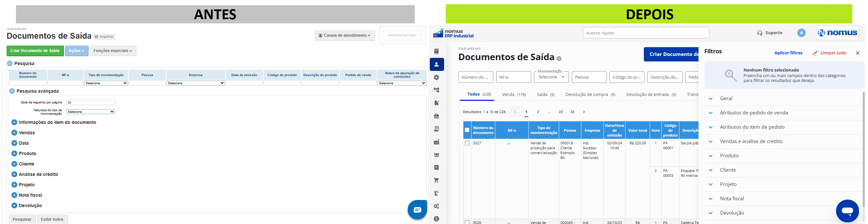
Task: Open Tipo de movimentação select in ANTES
Action: click(x=106, y=83)
